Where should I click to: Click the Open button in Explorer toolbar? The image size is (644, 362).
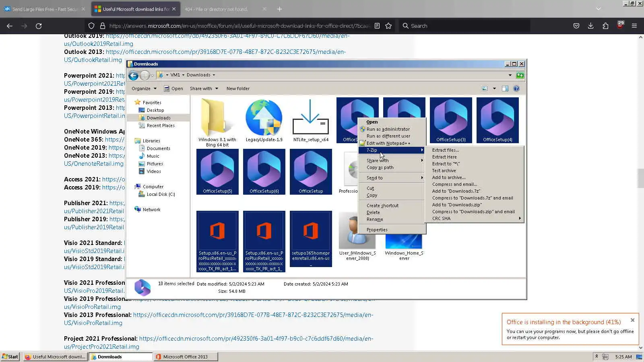coord(173,88)
